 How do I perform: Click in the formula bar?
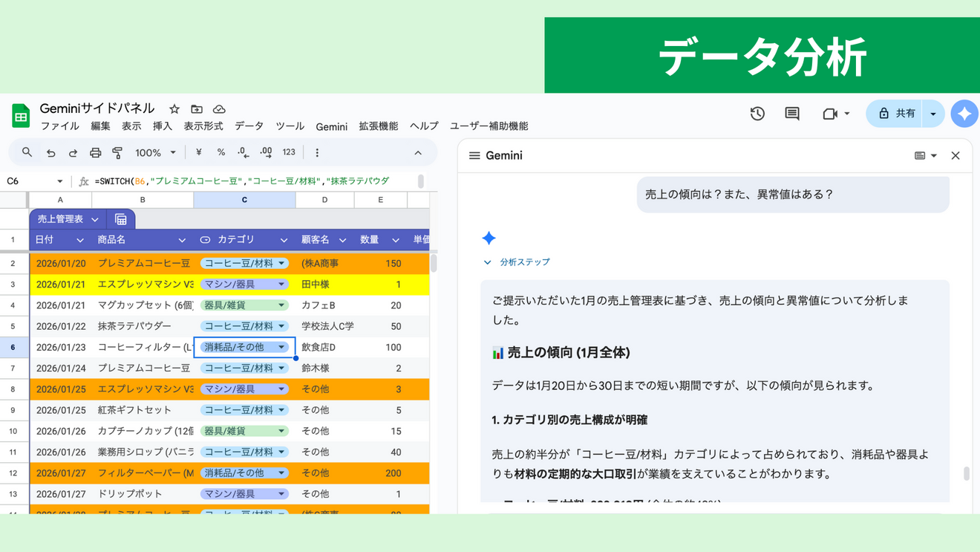tap(255, 181)
